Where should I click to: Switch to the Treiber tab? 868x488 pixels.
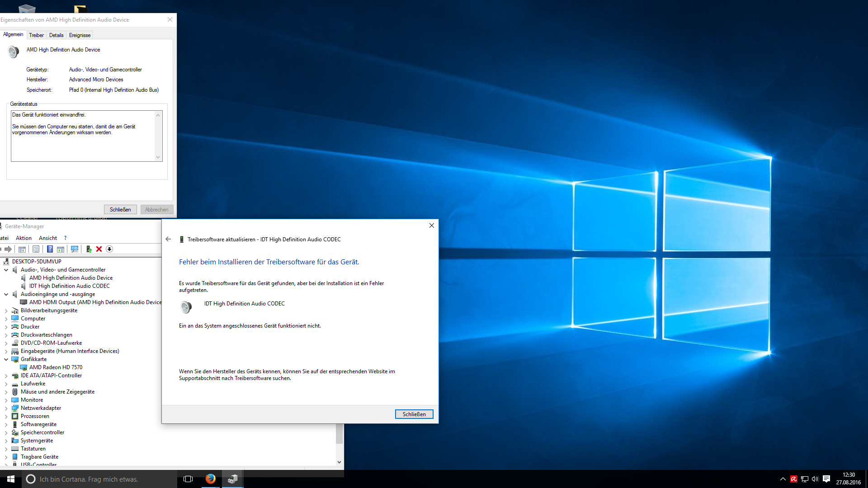(x=37, y=35)
